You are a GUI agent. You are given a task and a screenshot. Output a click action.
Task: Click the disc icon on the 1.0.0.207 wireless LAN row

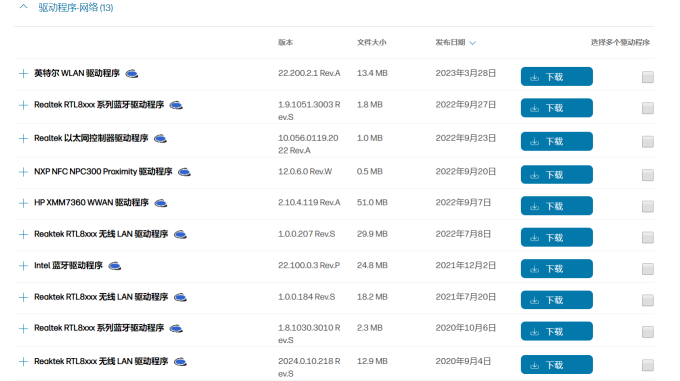(x=180, y=234)
